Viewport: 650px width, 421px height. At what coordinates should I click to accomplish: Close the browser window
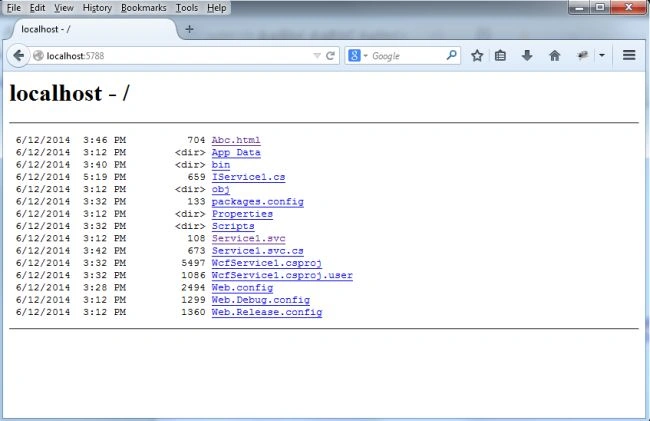click(x=628, y=7)
